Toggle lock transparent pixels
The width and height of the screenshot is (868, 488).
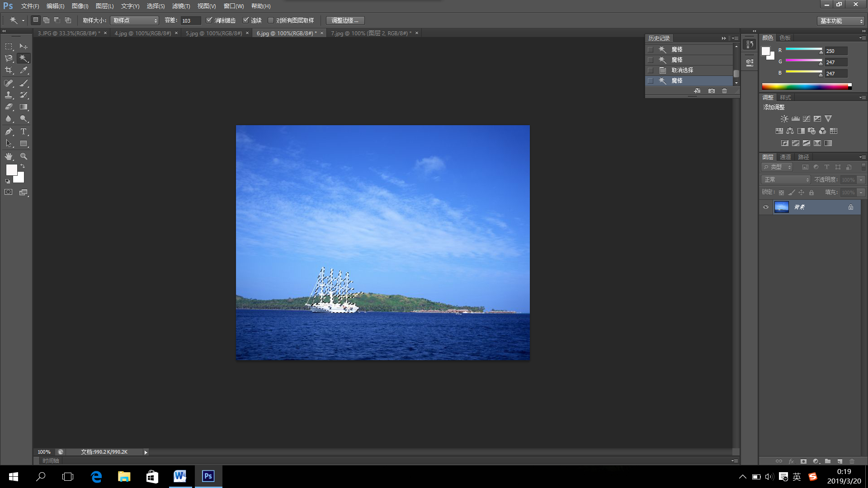click(781, 192)
